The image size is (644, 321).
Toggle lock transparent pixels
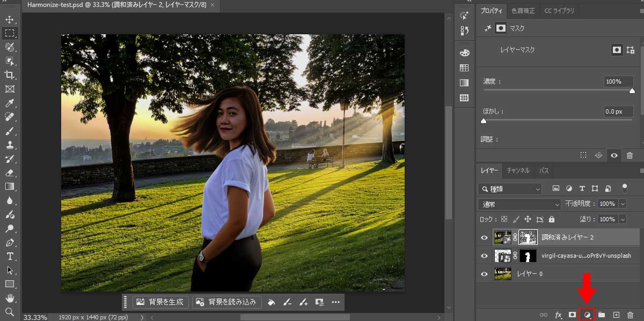point(504,219)
